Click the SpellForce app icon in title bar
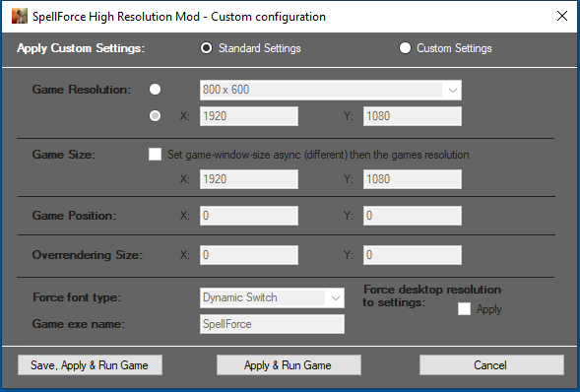This screenshot has width=580, height=392. 20,17
